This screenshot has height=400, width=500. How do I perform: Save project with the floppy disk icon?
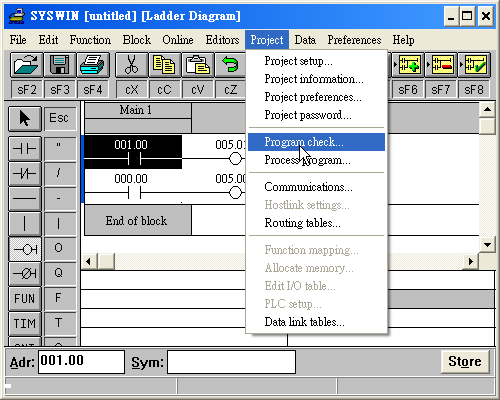[x=60, y=64]
